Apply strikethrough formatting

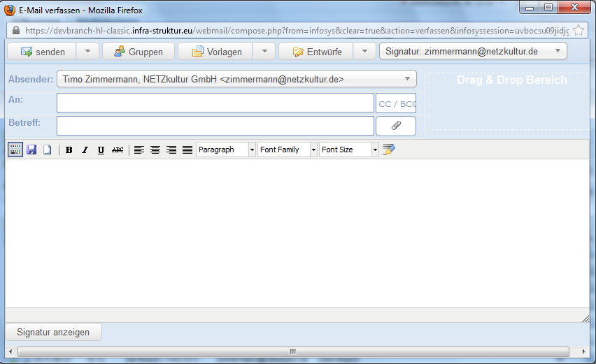click(x=118, y=150)
